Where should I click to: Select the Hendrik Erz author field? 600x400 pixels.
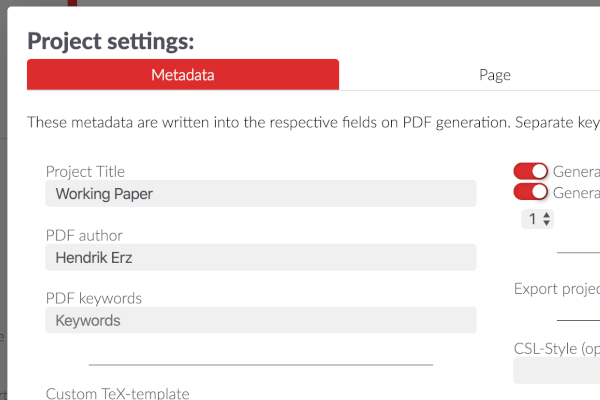(261, 257)
